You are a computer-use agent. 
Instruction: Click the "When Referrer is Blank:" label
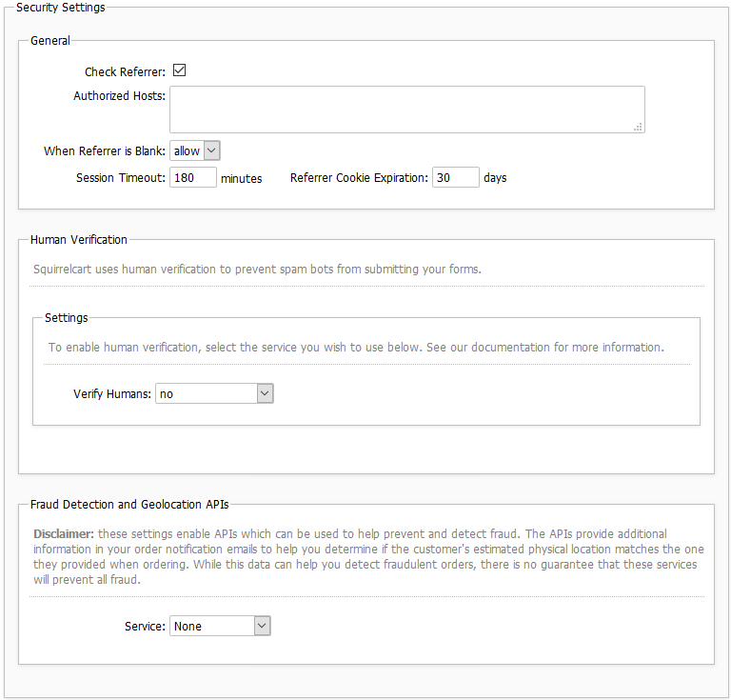pyautogui.click(x=105, y=151)
